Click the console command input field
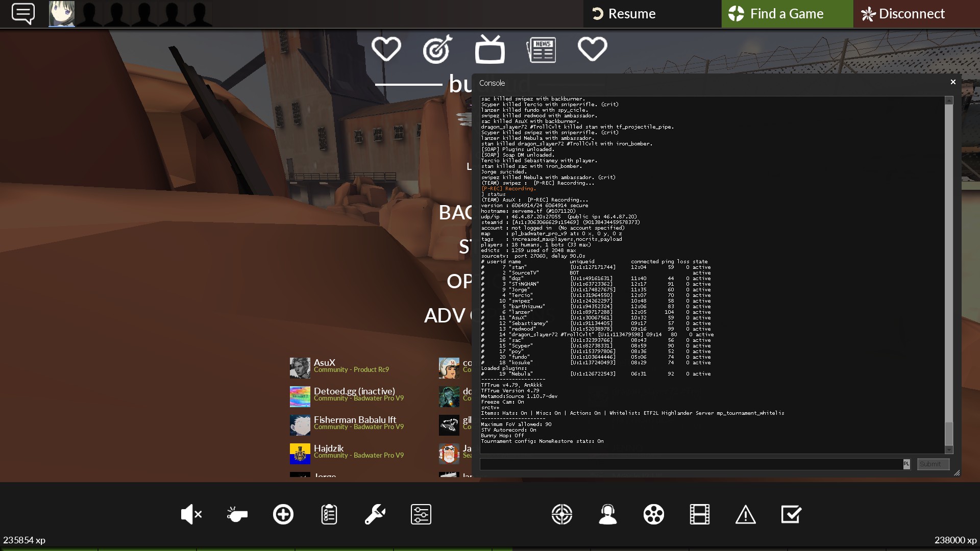Viewport: 980px width, 551px height. pyautogui.click(x=691, y=464)
